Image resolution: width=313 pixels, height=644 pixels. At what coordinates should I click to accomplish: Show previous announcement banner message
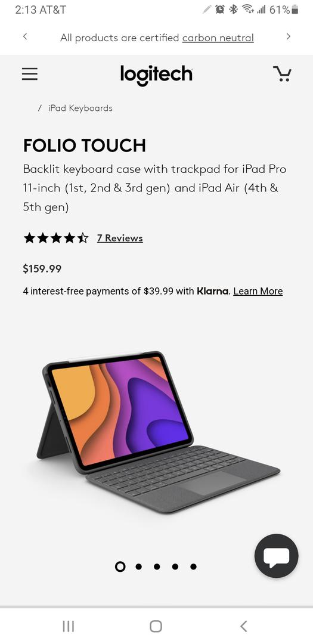pos(25,36)
